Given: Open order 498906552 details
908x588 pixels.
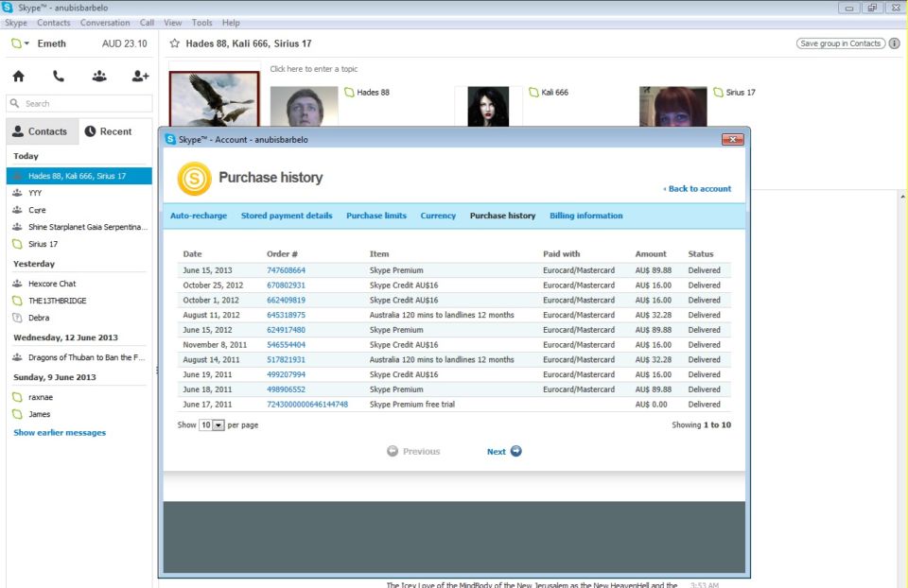Looking at the screenshot, I should (x=286, y=389).
